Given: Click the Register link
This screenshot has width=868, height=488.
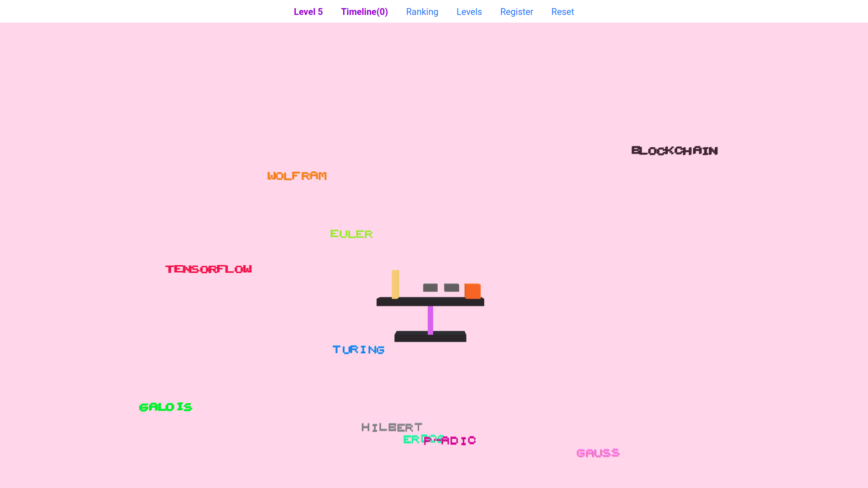Looking at the screenshot, I should click(x=516, y=12).
